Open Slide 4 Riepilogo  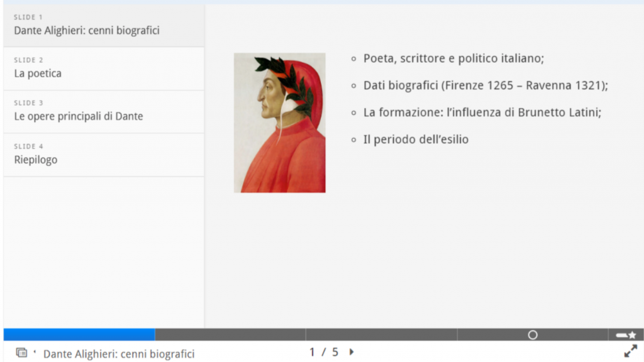pyautogui.click(x=104, y=155)
